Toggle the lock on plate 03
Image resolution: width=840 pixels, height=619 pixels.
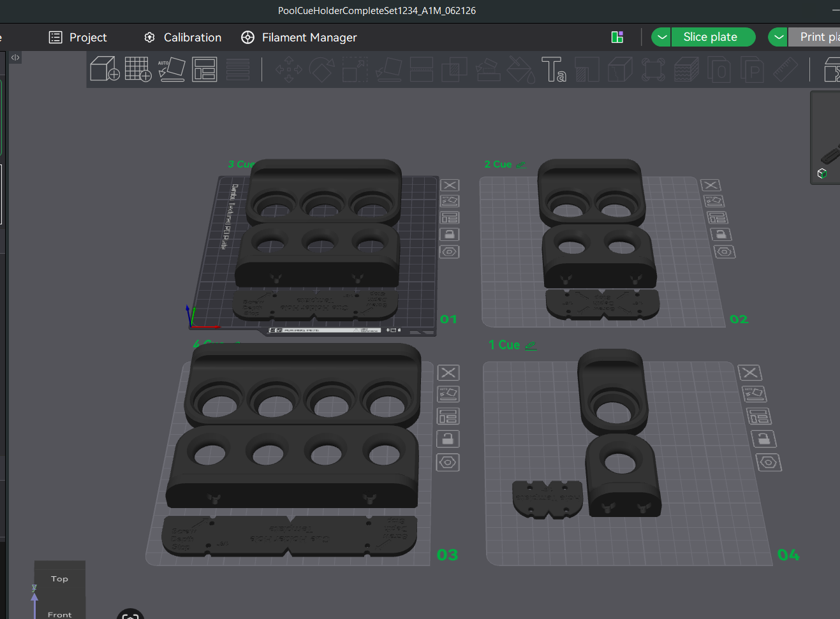pyautogui.click(x=448, y=439)
